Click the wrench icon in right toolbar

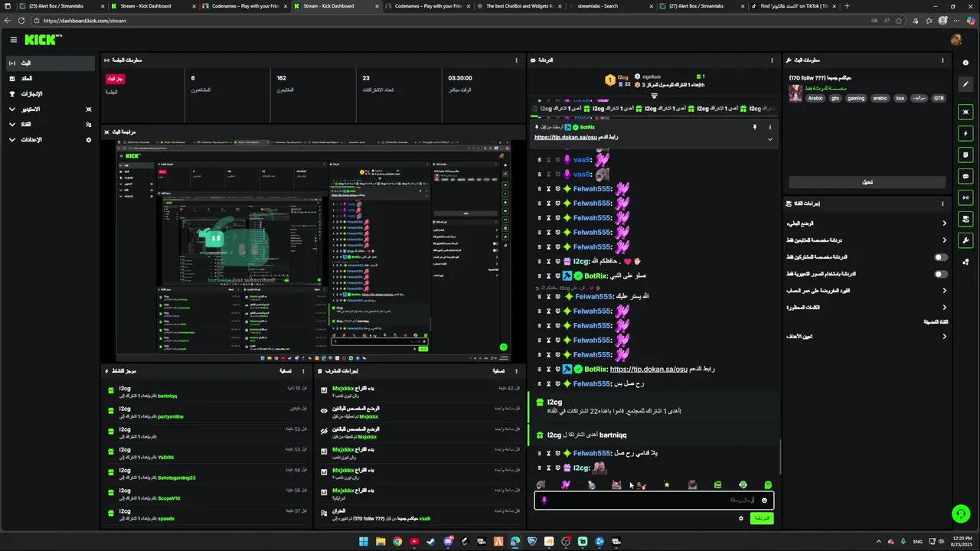(965, 240)
